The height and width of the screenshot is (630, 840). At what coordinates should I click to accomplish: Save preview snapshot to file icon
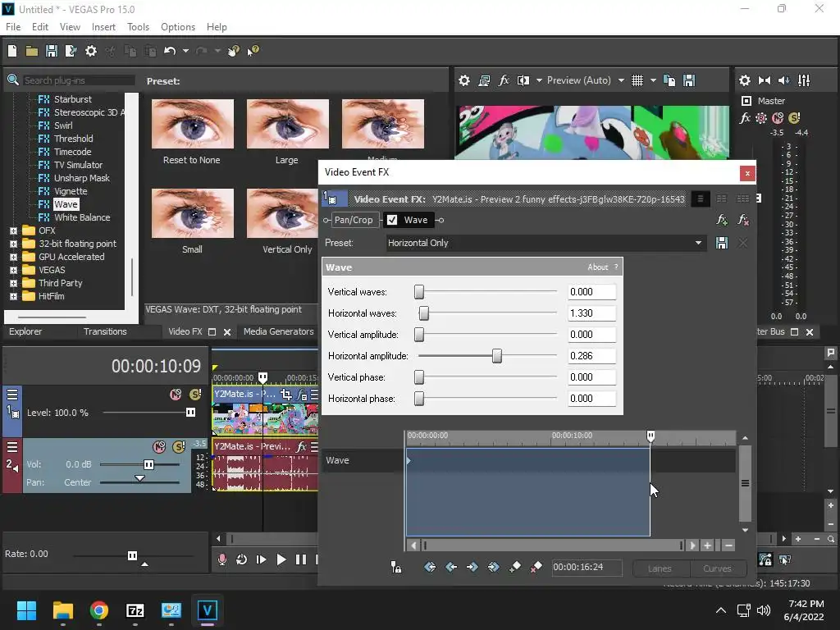click(x=689, y=80)
